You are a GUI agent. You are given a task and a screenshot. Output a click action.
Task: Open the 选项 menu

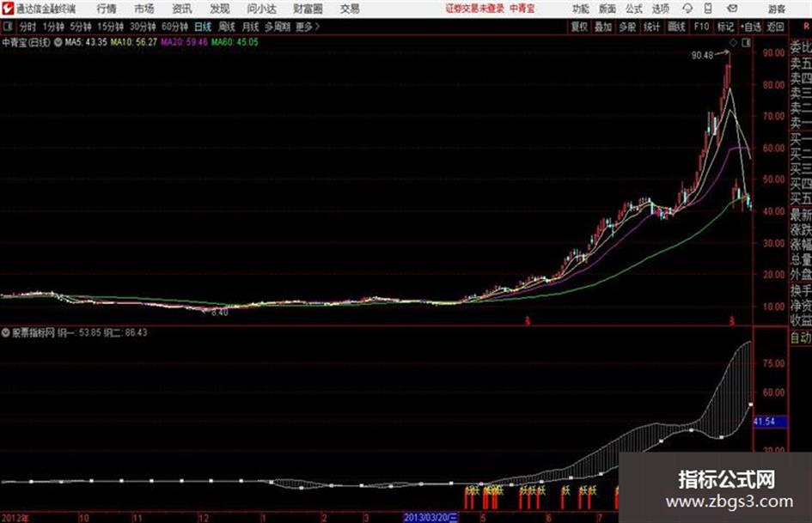click(661, 9)
